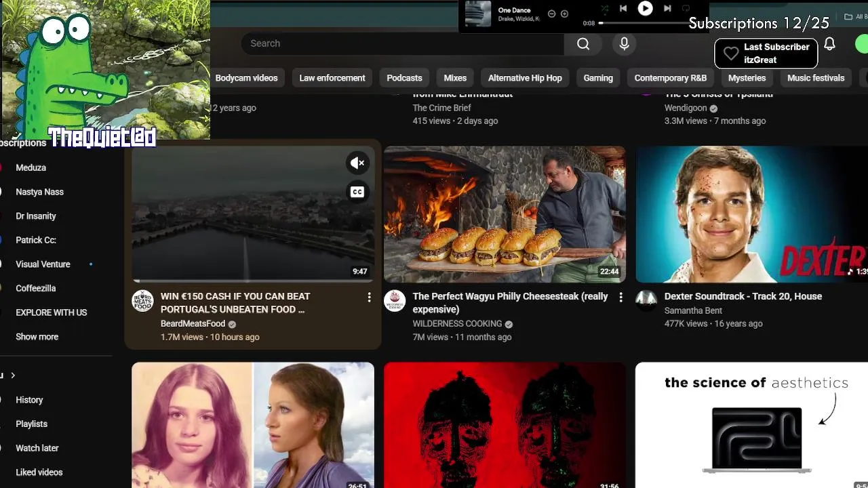Open Samantha Bent channel avatar
The height and width of the screenshot is (488, 868).
pyautogui.click(x=646, y=301)
